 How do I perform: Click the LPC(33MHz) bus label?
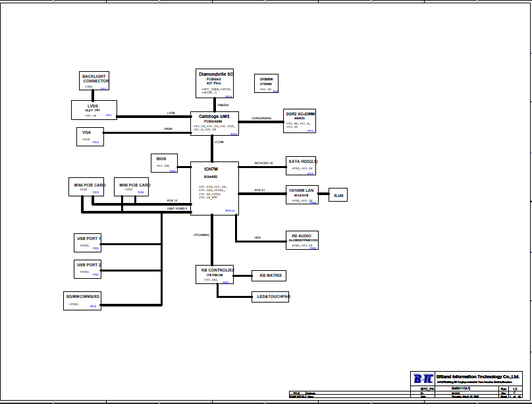click(x=201, y=235)
